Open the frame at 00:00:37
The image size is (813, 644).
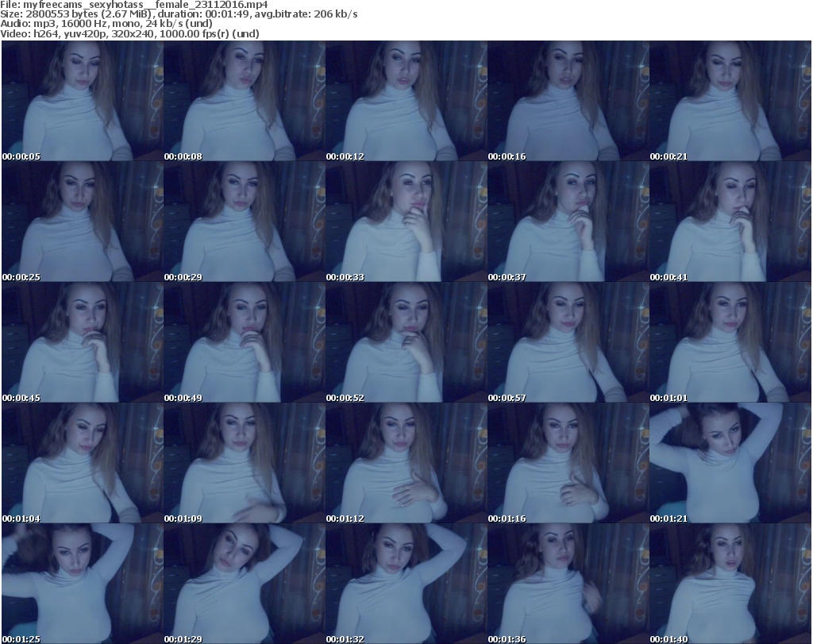568,222
